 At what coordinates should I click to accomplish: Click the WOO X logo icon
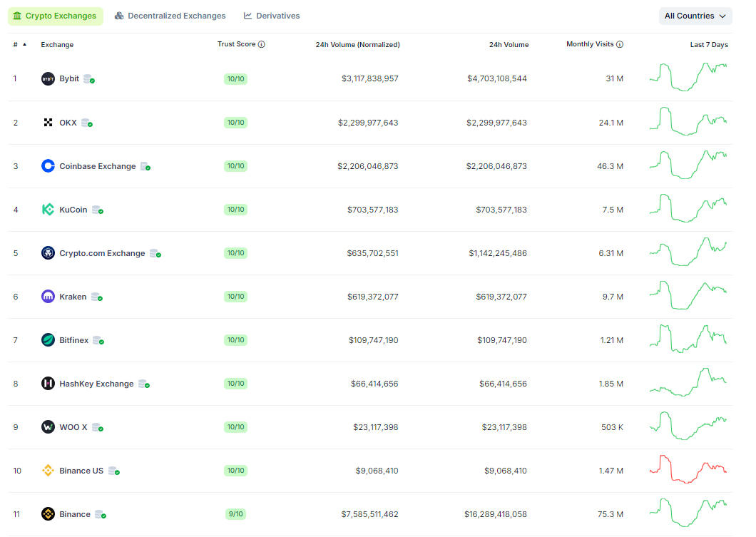tap(48, 426)
